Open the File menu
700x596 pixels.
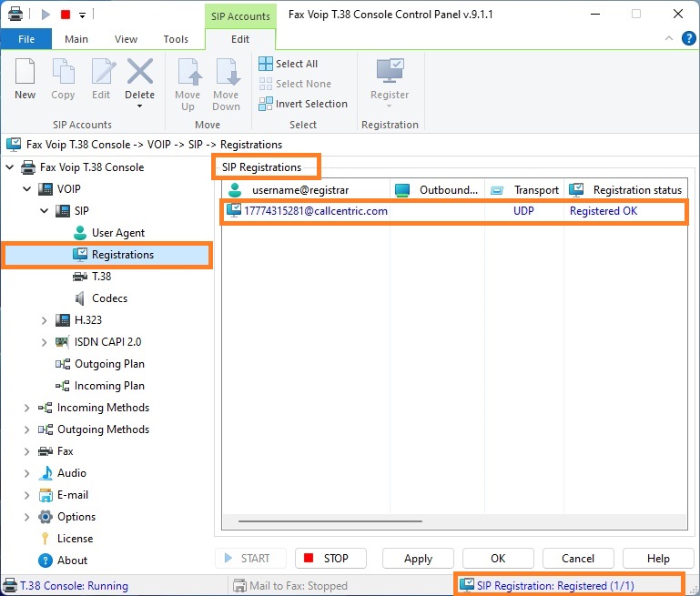pos(26,39)
